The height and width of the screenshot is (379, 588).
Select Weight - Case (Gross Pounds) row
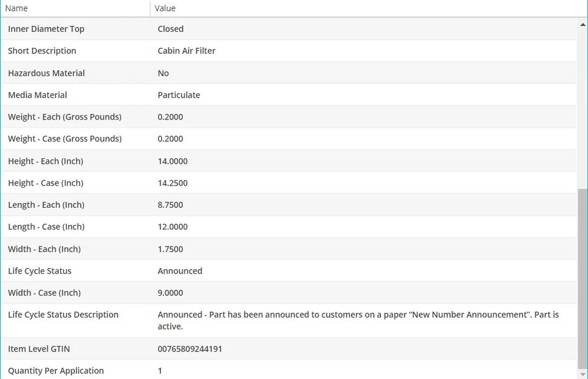click(x=65, y=139)
